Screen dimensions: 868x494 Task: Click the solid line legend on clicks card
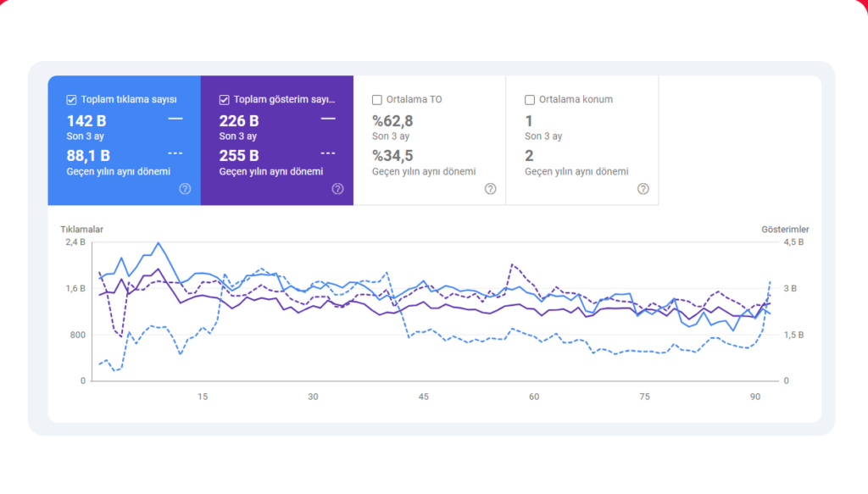(x=175, y=119)
